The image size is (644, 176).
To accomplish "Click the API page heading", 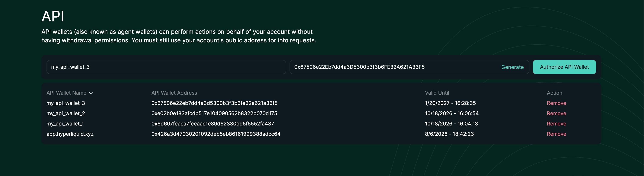I will coord(53,16).
